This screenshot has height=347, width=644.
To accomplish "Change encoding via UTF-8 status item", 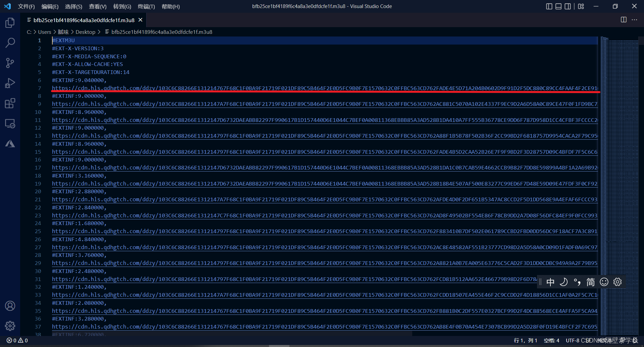I will click(x=573, y=340).
